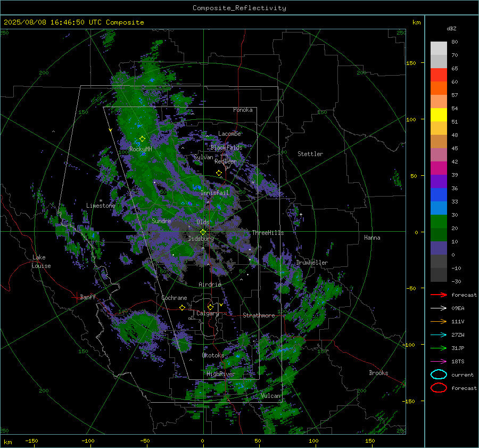Click the RedDeer city label

226,161
